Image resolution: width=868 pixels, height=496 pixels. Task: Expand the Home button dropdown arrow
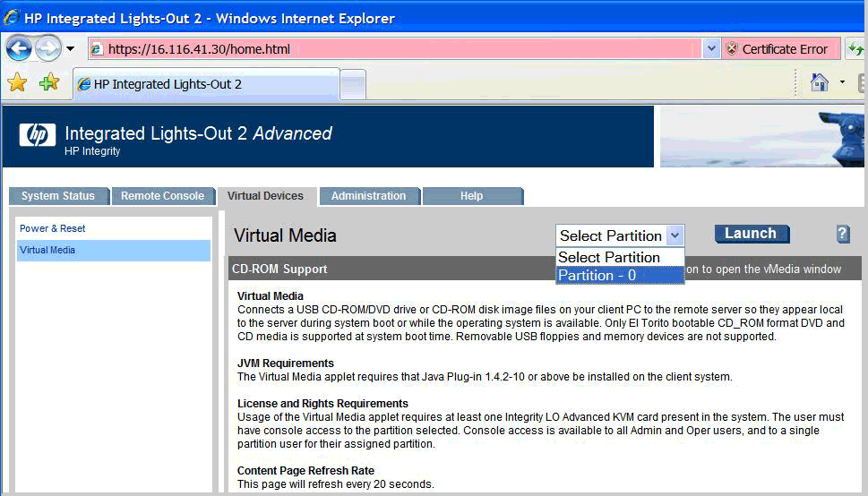click(843, 82)
